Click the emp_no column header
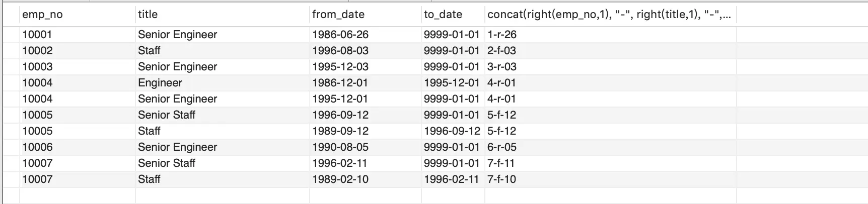Viewport: 868px width, 204px height. [43, 15]
